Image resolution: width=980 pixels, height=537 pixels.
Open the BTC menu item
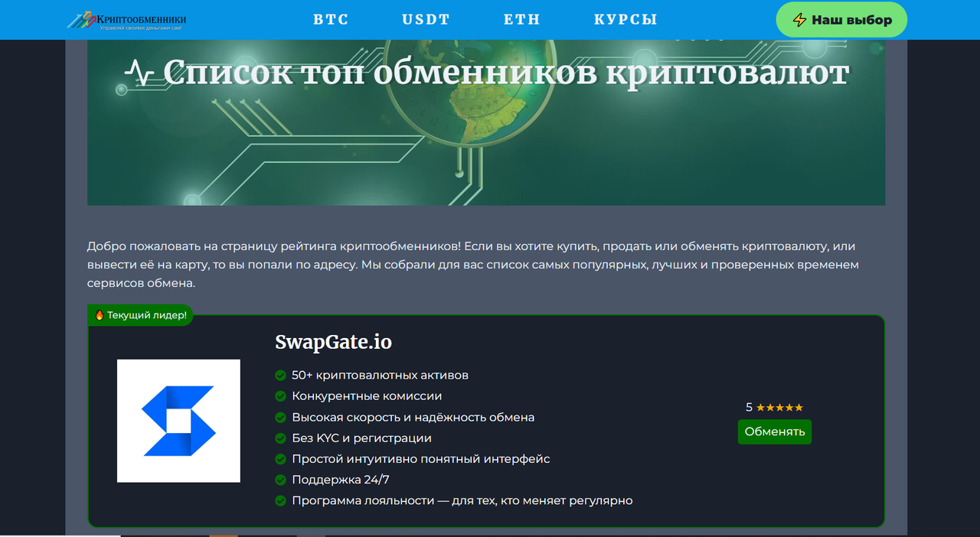(331, 20)
